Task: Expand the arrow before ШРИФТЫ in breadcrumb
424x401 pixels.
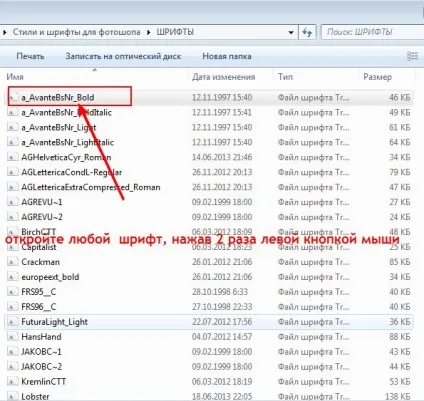Action: (149, 32)
